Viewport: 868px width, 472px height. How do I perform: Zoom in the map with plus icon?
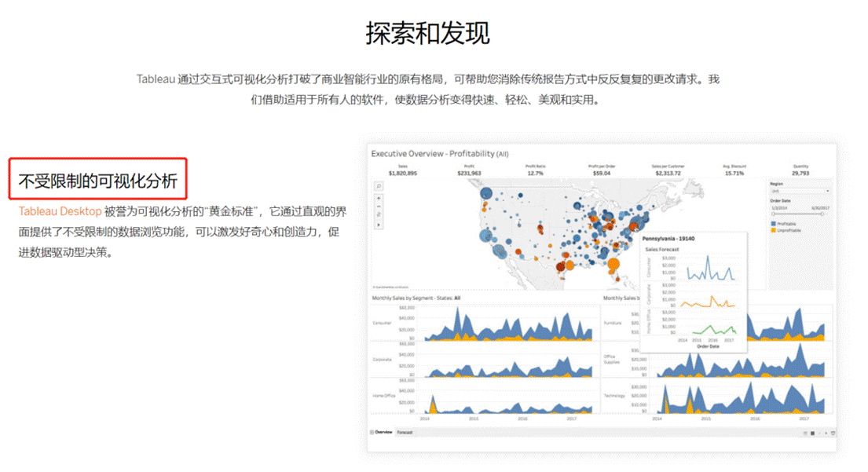click(x=379, y=198)
